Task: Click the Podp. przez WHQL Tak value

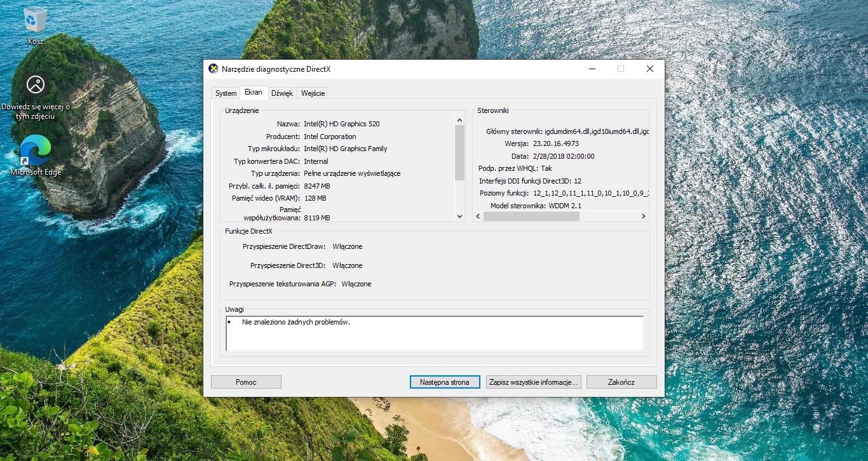Action: coord(546,168)
